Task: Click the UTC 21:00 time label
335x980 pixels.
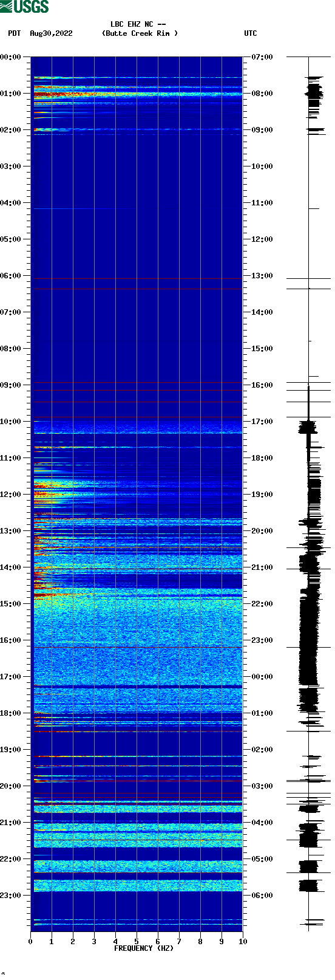Action: [x=262, y=567]
